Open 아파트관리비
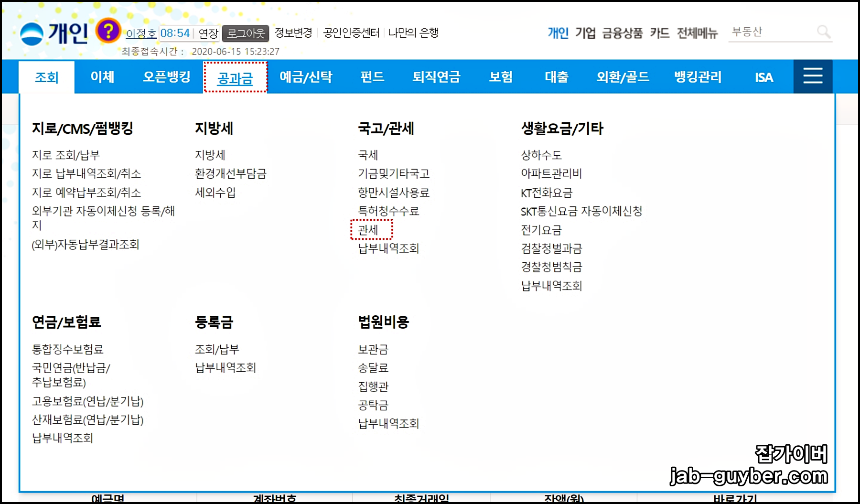 (551, 173)
